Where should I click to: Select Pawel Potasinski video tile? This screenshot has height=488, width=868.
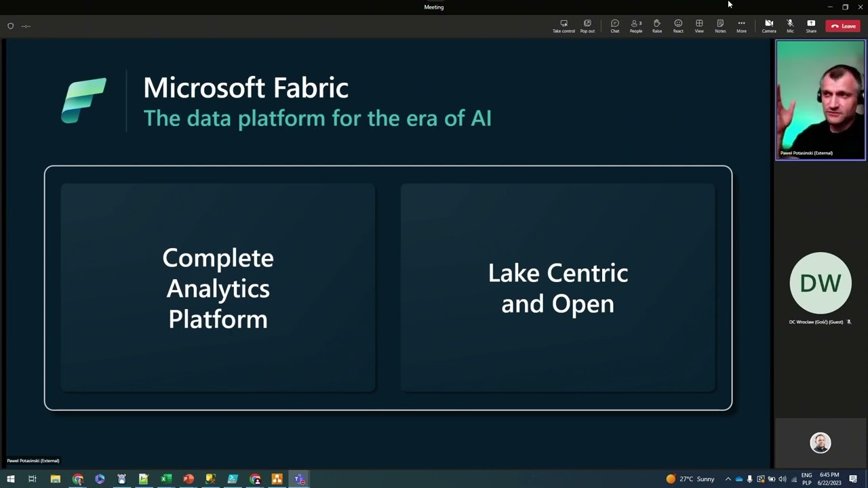click(821, 100)
